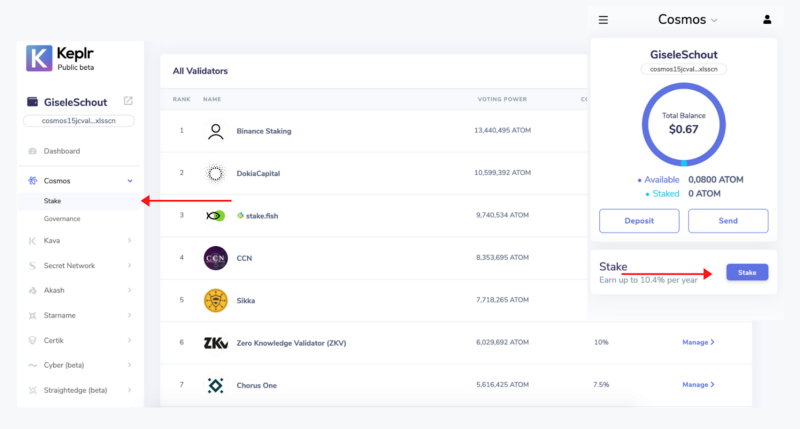800x429 pixels.
Task: Click Sikka validator logo
Action: click(215, 300)
